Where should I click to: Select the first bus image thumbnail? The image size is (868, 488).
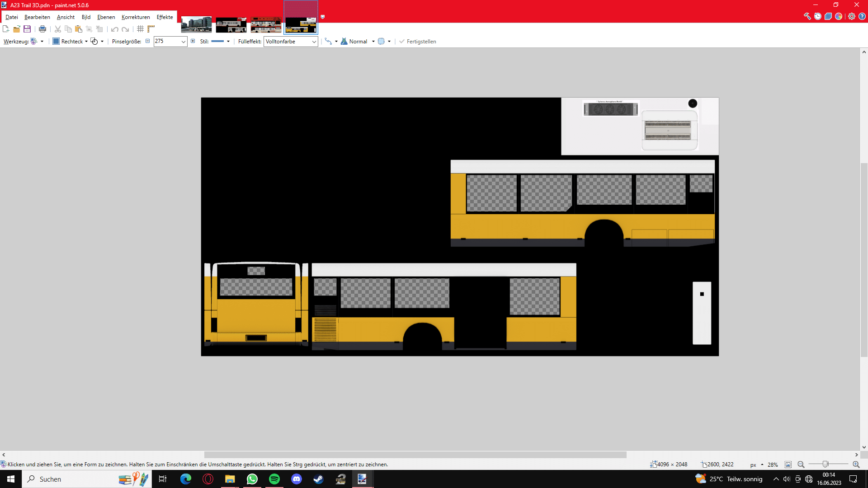click(x=196, y=24)
